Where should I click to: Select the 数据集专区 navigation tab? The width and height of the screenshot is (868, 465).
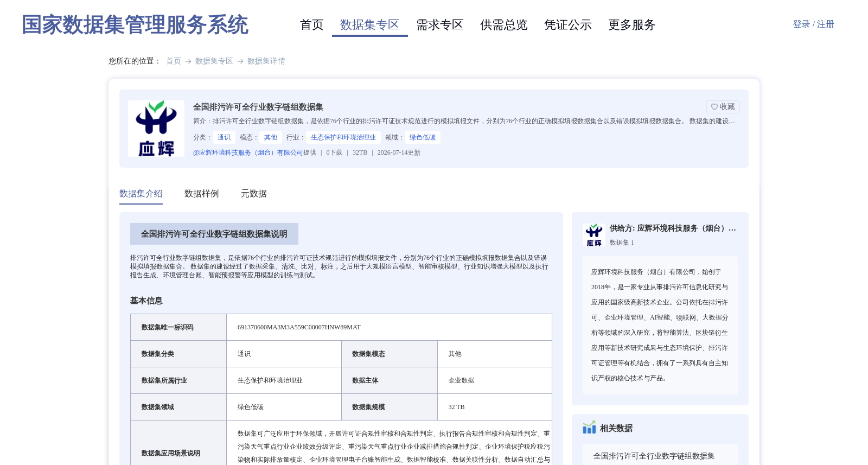[x=369, y=25]
